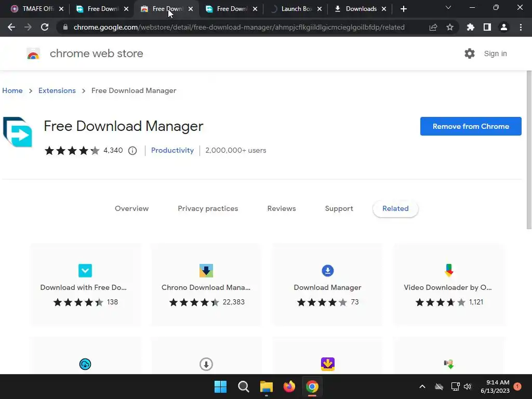Toggle the side panel icon
Screen dimensions: 532x399
click(487, 27)
